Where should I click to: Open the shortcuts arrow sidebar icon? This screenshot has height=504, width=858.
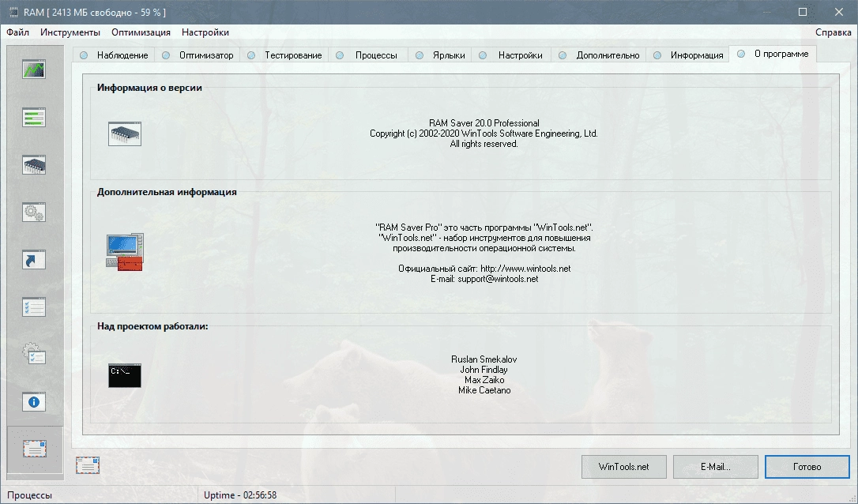click(x=34, y=260)
